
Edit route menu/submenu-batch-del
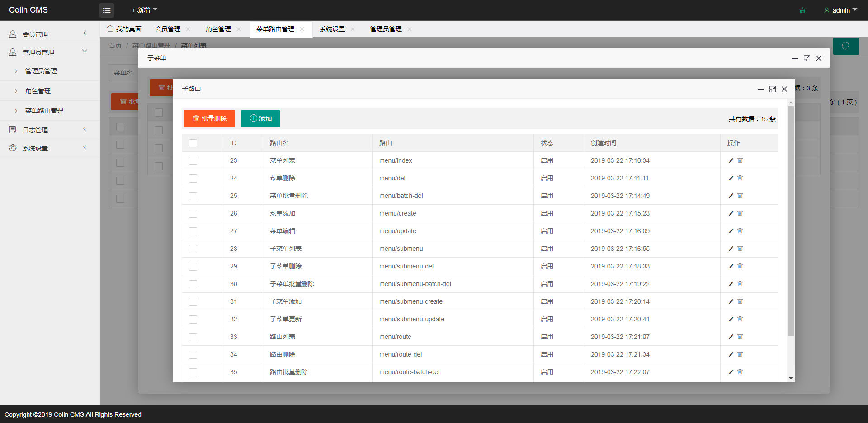731,284
